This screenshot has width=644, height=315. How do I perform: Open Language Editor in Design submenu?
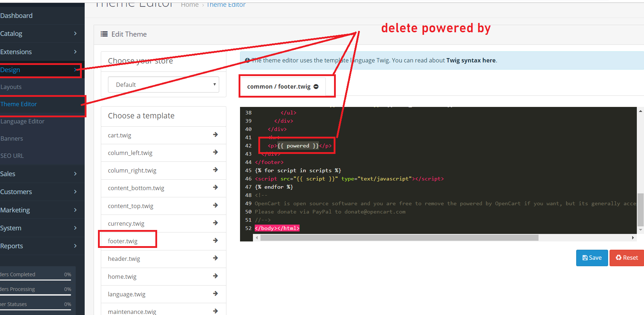pos(23,121)
